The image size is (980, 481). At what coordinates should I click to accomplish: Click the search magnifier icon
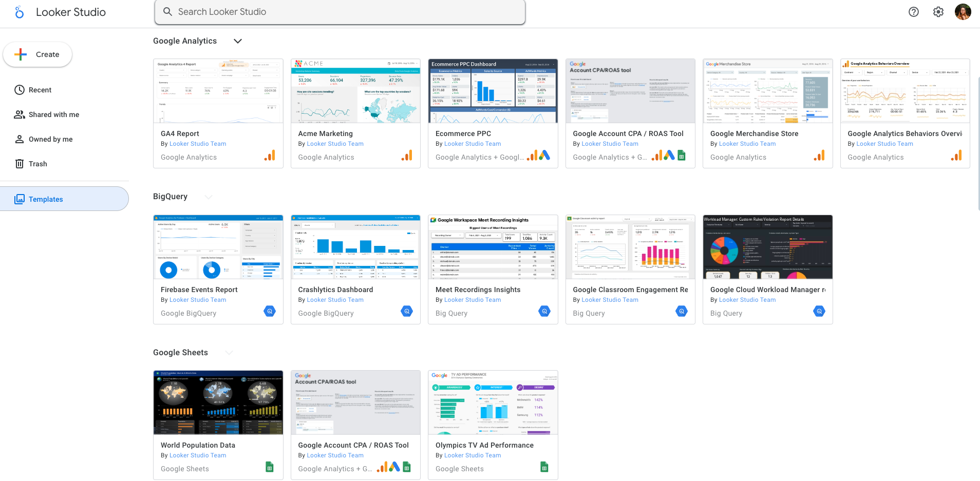[167, 12]
